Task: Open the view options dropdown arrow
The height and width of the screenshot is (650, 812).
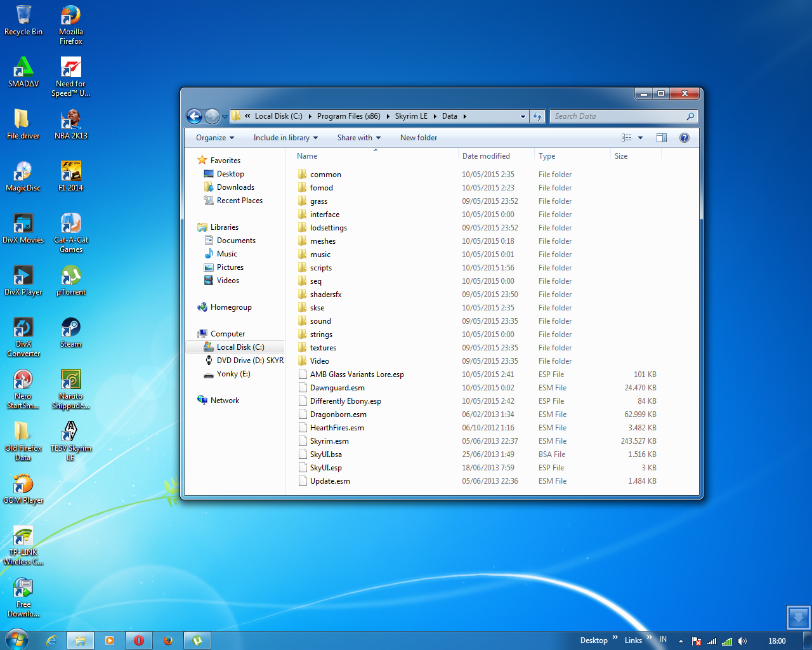Action: [x=640, y=138]
